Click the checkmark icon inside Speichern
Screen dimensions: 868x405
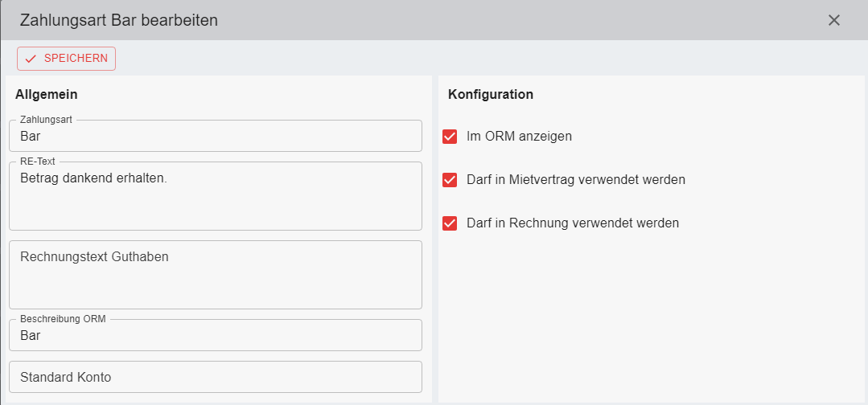[x=31, y=59]
